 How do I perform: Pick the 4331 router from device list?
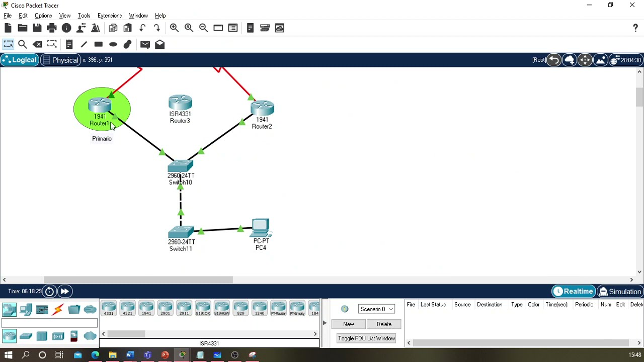109,309
